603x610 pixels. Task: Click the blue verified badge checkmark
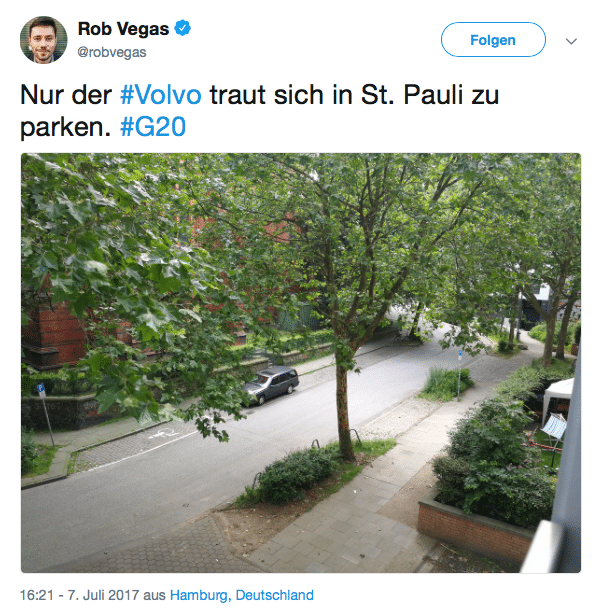pos(182,28)
